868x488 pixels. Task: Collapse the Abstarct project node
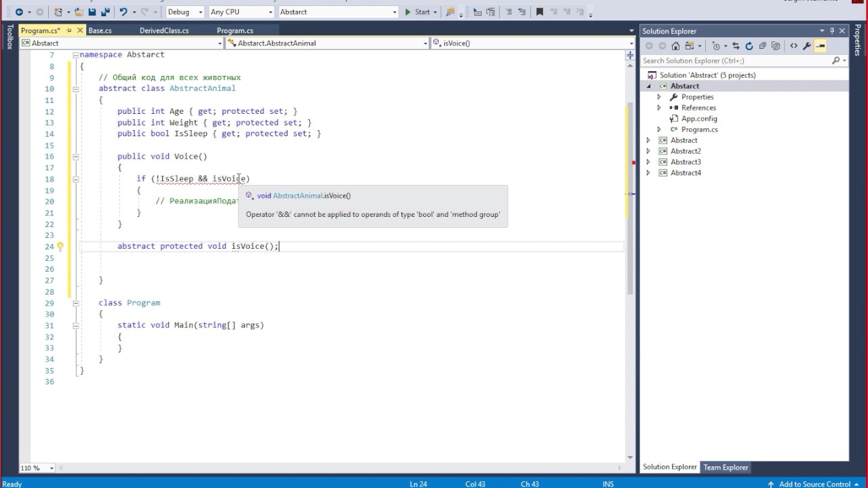click(648, 86)
